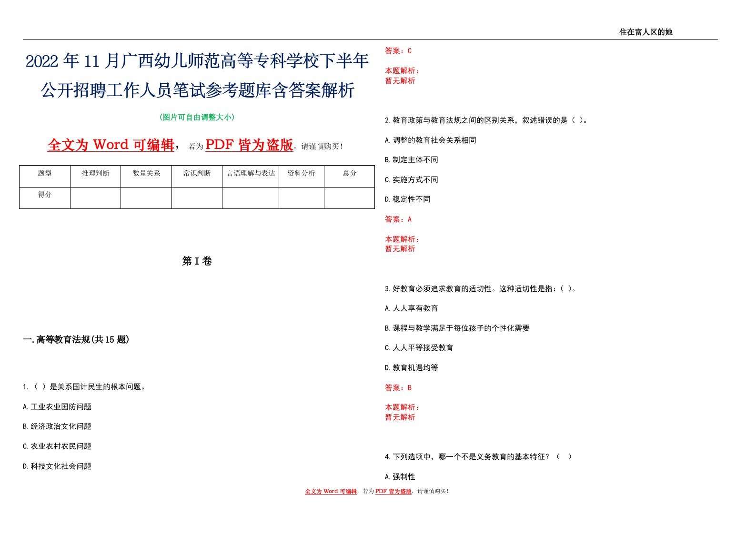Select option B.制定主体不同
Viewport: 756px width, 534px height.
(412, 160)
